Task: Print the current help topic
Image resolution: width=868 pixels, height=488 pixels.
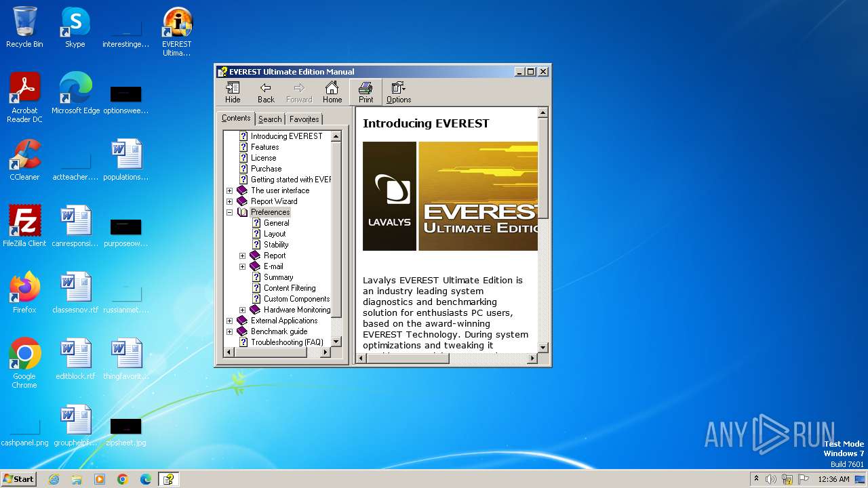Action: tap(366, 92)
